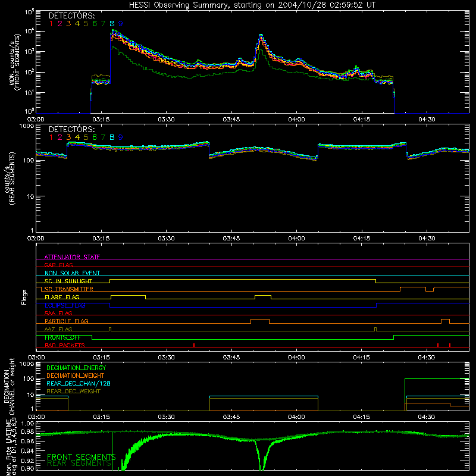Click the REAR_DEC_WEIGHT legend entry
Screen dimensions: 476x476
(73, 392)
